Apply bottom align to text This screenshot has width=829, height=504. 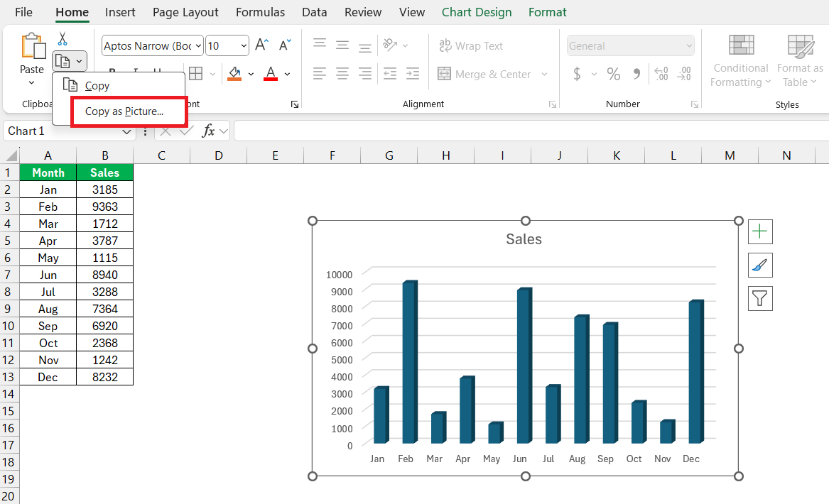365,48
